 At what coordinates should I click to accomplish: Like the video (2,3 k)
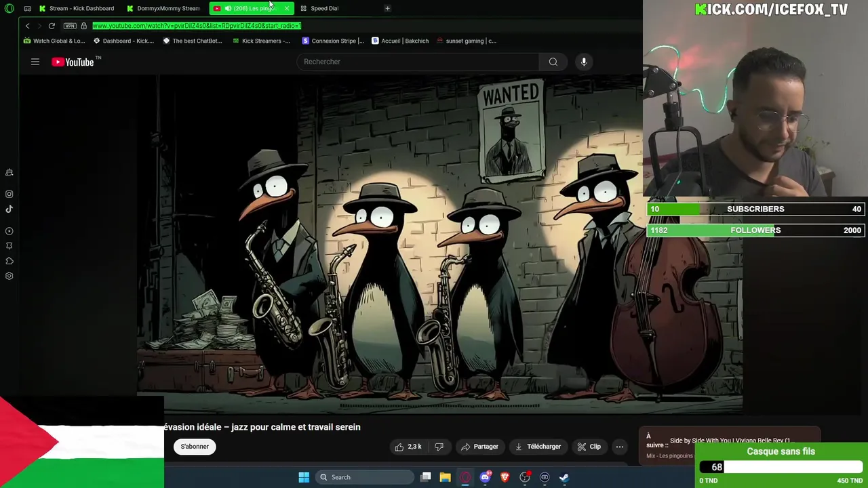(x=408, y=447)
